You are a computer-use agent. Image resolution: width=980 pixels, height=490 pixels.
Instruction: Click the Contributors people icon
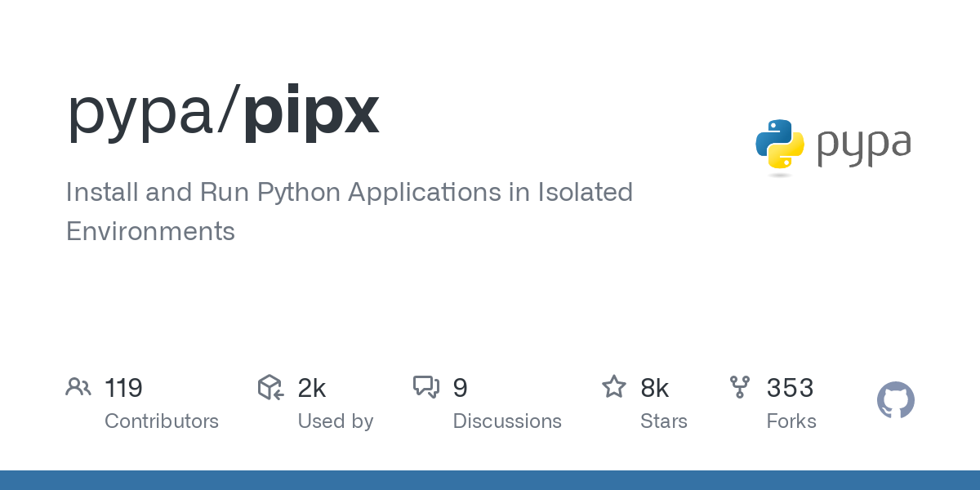pos(78,387)
